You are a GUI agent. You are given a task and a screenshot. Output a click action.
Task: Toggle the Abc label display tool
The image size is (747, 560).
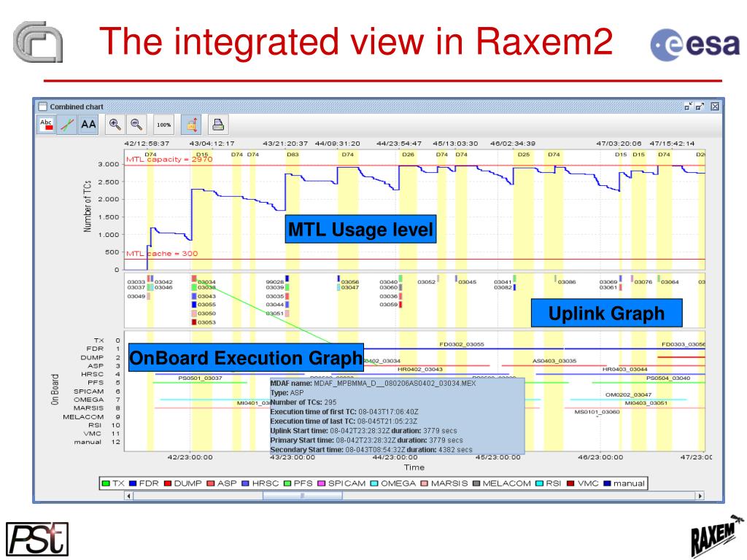pos(46,125)
